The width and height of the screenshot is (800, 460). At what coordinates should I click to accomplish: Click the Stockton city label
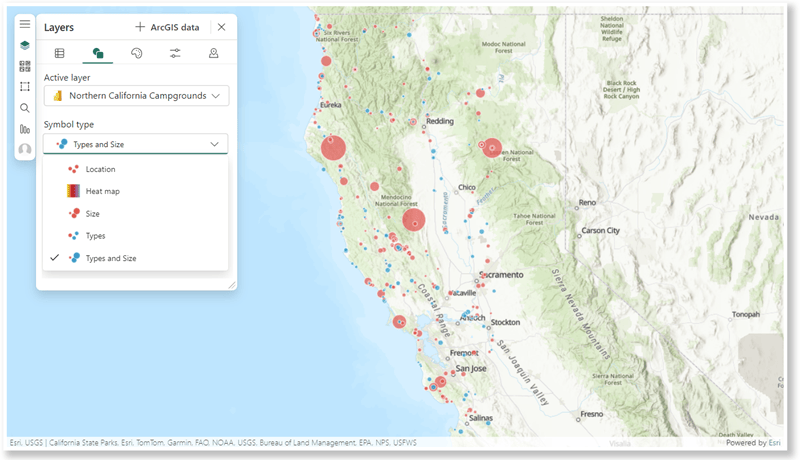506,322
